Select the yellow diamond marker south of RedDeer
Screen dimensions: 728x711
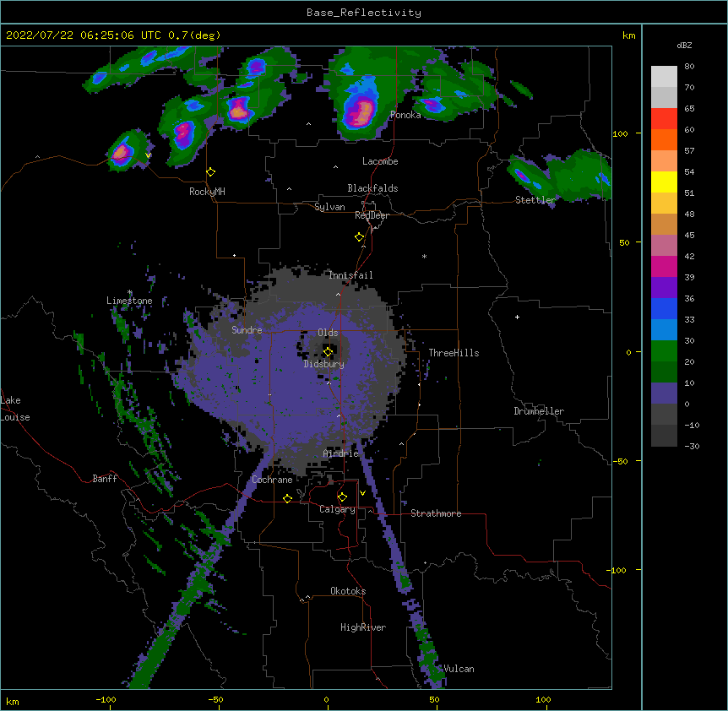(x=360, y=237)
